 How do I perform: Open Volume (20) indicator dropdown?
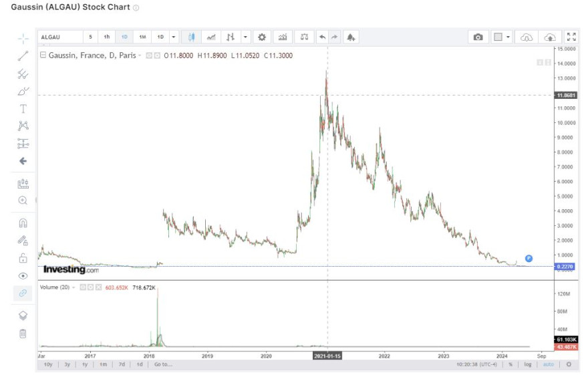point(73,287)
